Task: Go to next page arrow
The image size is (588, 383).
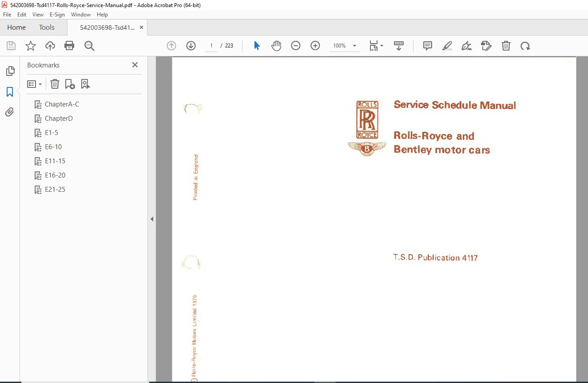Action: coord(191,46)
